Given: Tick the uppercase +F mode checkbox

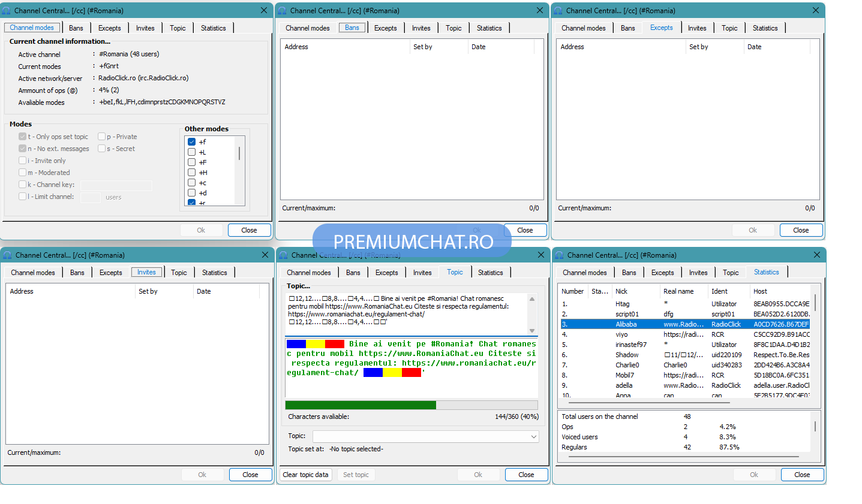Looking at the screenshot, I should click(192, 162).
